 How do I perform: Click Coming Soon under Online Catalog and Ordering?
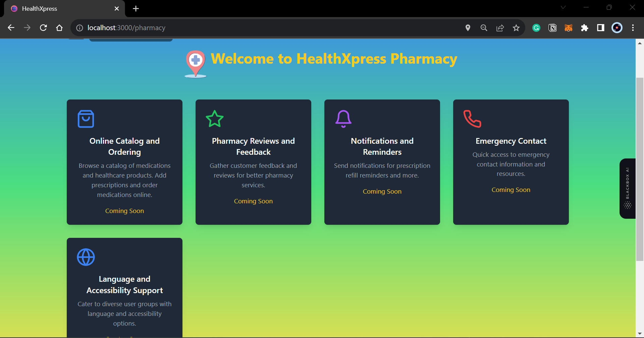tap(124, 211)
